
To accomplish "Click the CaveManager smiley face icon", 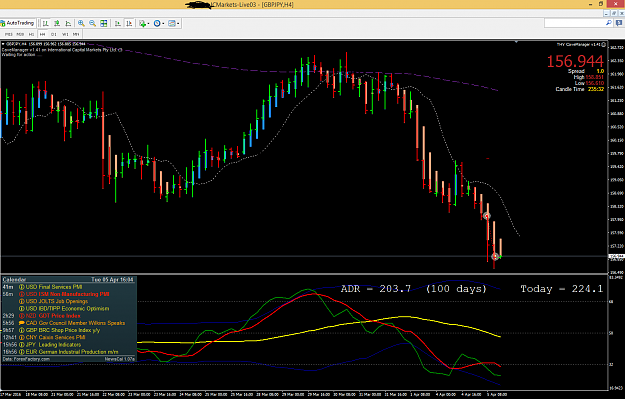I will pyautogui.click(x=603, y=45).
